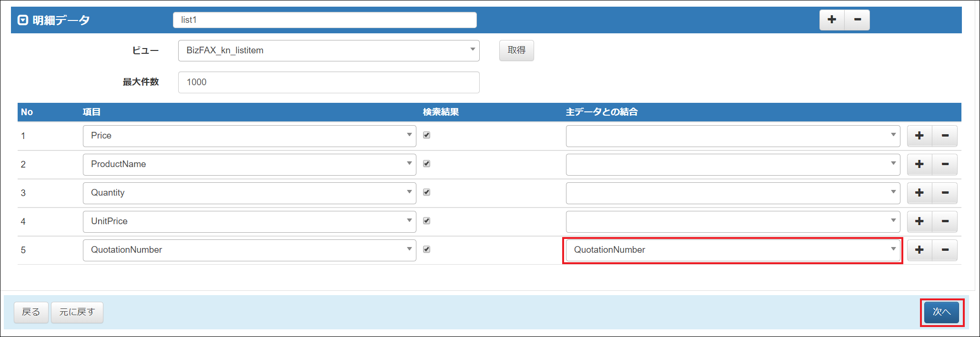Screen dimensions: 980x337
Task: Click the 元に戻す button
Action: [77, 312]
